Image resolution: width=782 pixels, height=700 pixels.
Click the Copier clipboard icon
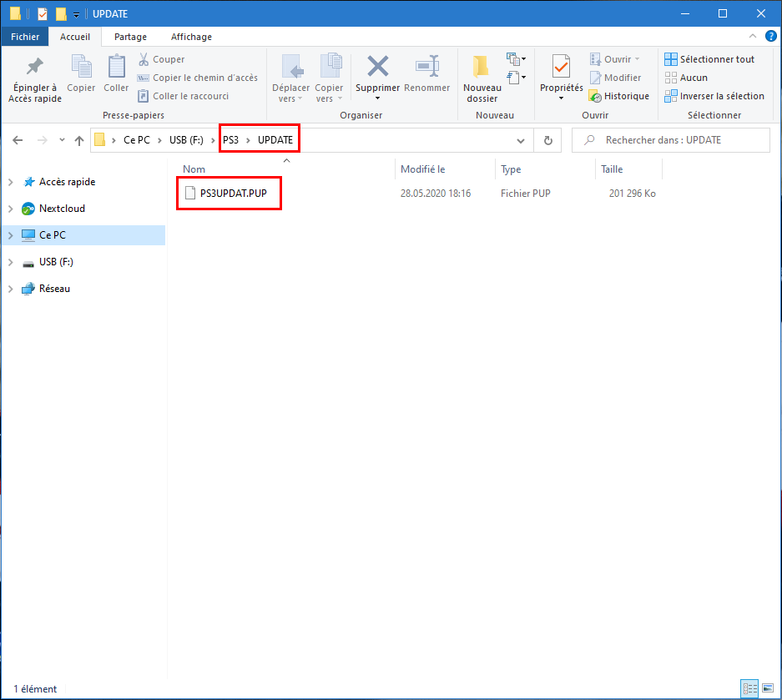click(x=81, y=73)
